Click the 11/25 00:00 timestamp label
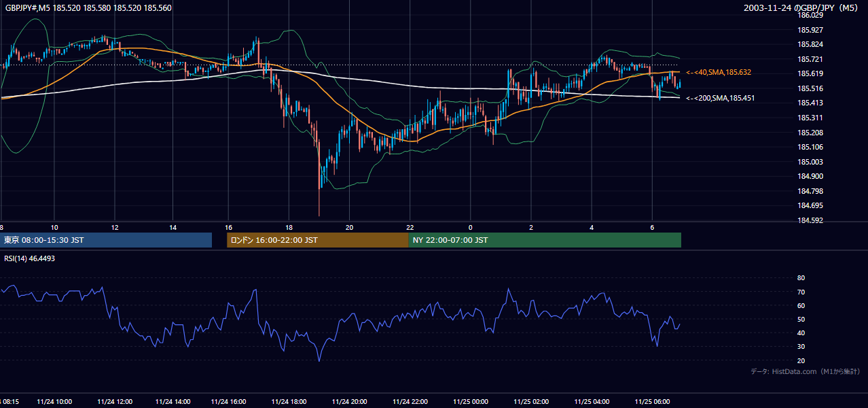This screenshot has height=408, width=868. (x=470, y=401)
